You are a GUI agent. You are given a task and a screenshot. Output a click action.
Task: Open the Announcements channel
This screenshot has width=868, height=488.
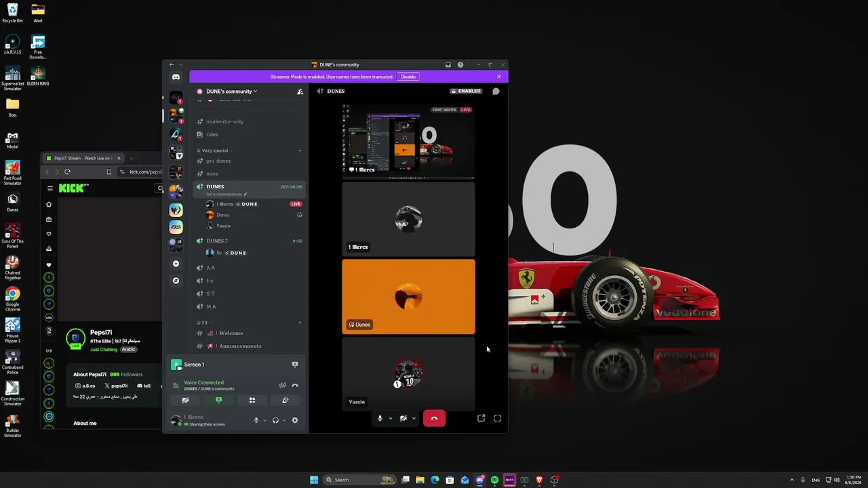click(249, 346)
